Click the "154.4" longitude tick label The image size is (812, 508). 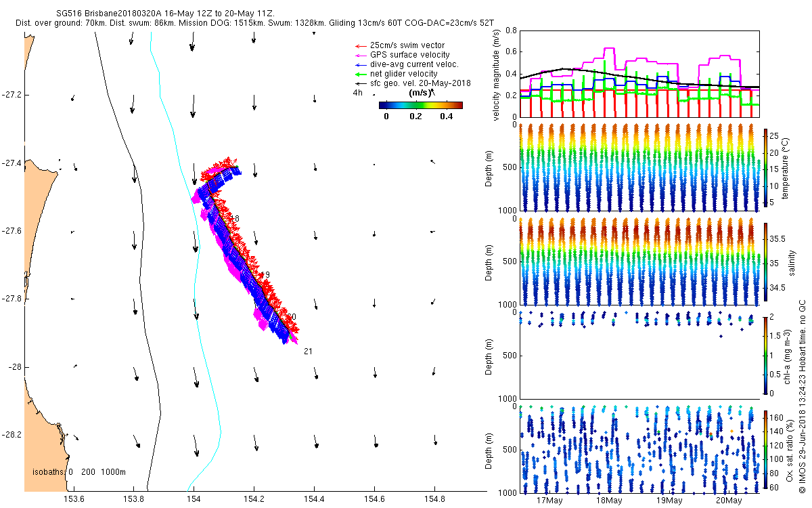tap(314, 500)
